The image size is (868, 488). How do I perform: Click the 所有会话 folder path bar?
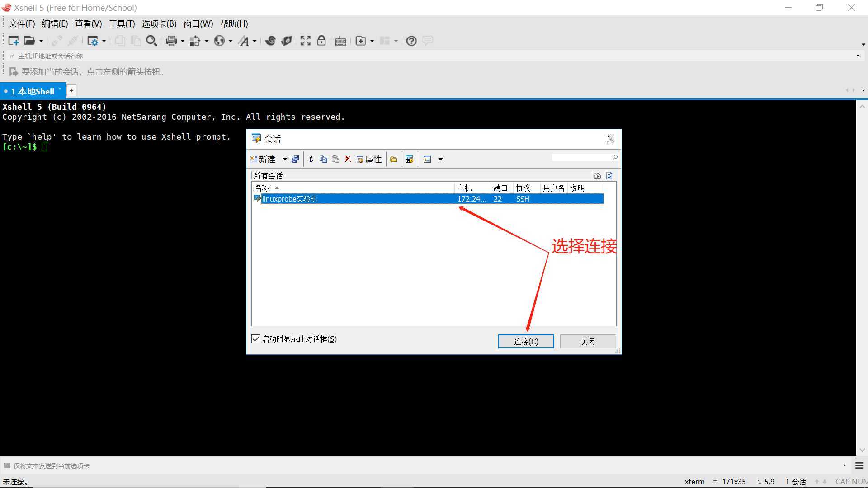click(422, 176)
